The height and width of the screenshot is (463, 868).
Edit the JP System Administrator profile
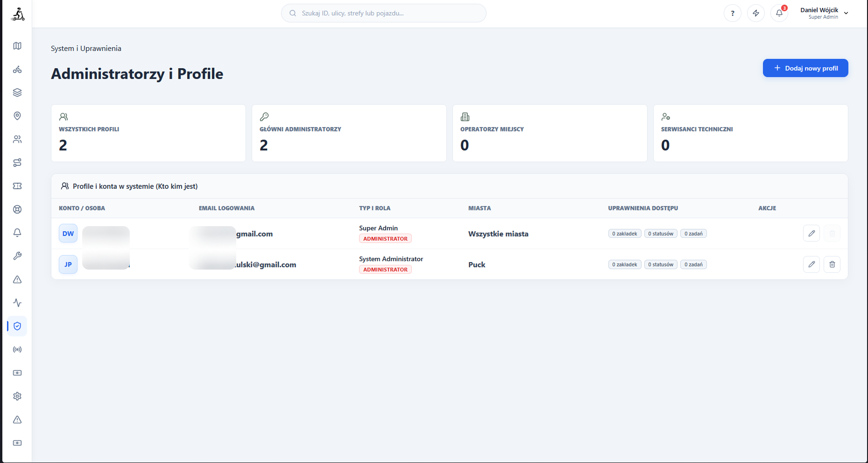812,264
